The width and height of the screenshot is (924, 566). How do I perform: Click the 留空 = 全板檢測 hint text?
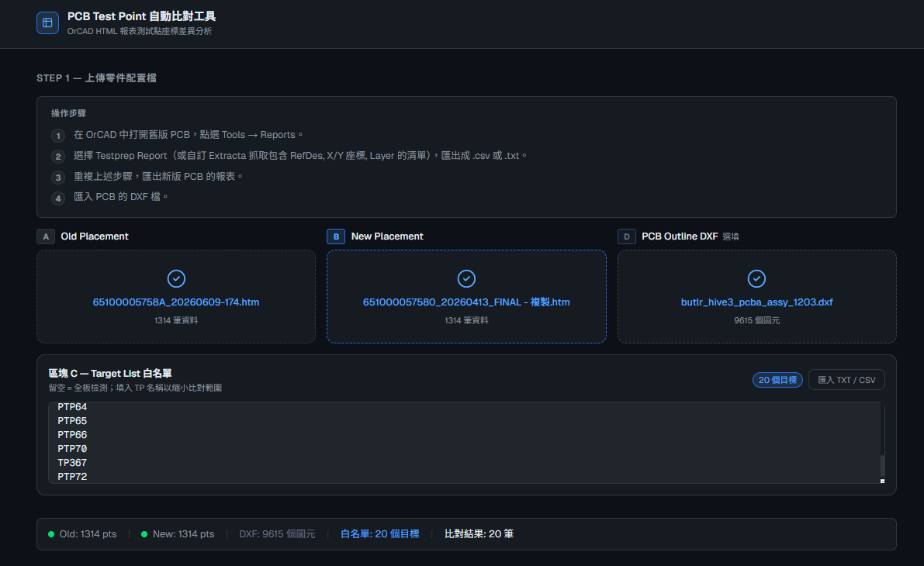click(135, 388)
